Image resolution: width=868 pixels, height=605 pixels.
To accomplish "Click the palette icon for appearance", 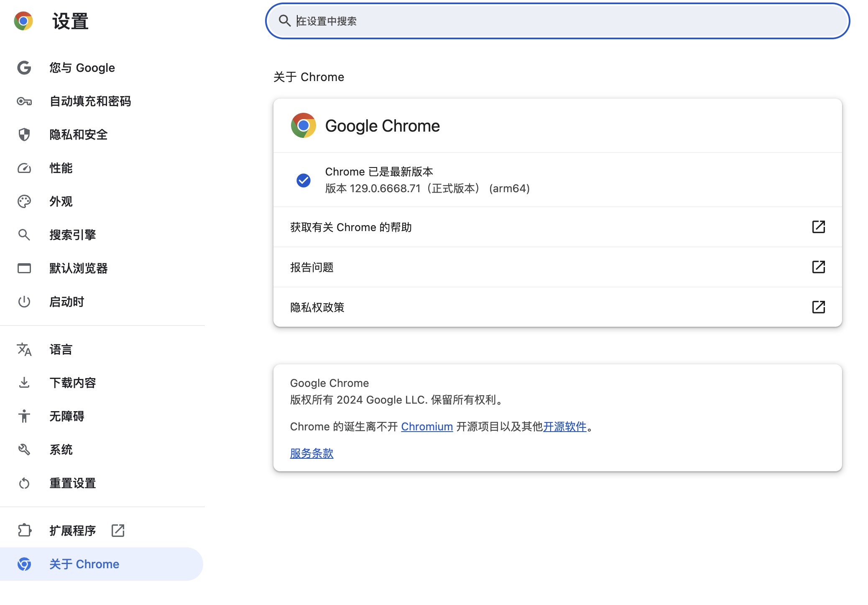I will click(x=24, y=201).
